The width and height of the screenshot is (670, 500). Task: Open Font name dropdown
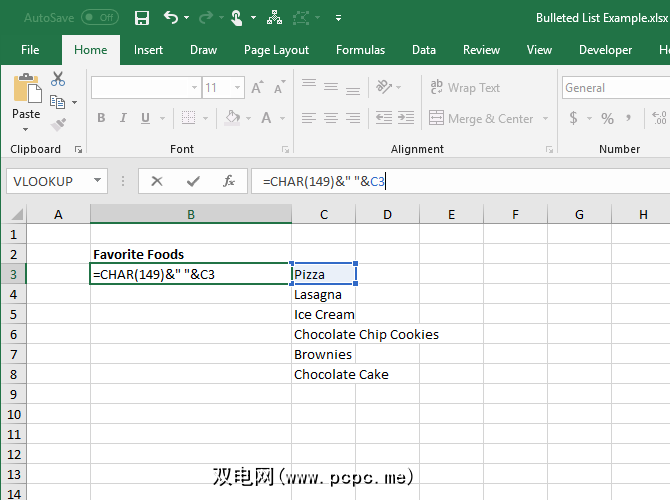pos(194,88)
